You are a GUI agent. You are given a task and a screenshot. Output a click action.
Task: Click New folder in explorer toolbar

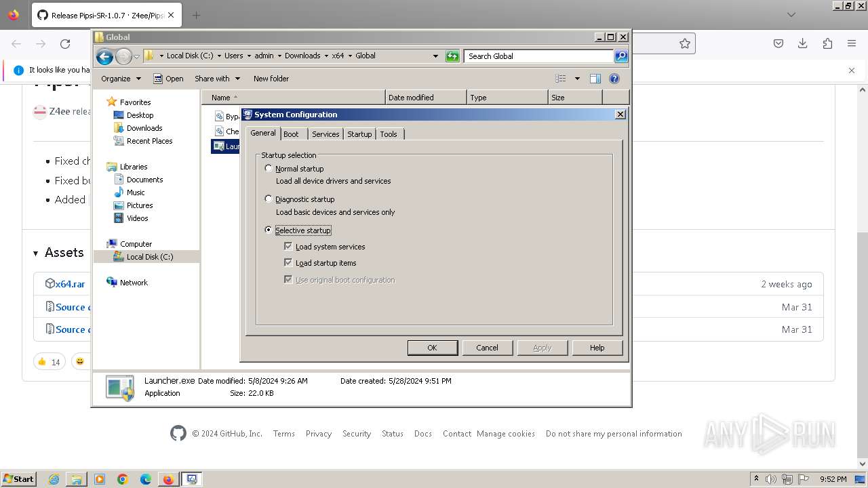coord(271,79)
